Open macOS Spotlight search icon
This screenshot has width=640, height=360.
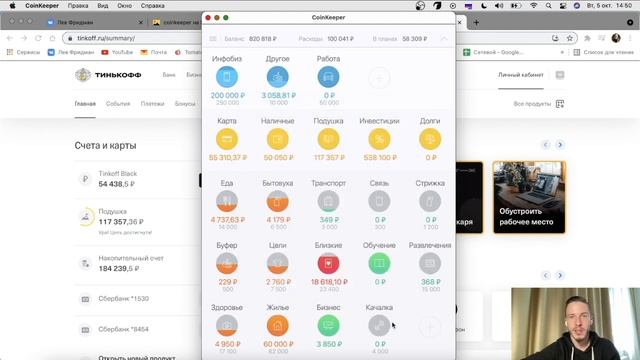(x=548, y=6)
